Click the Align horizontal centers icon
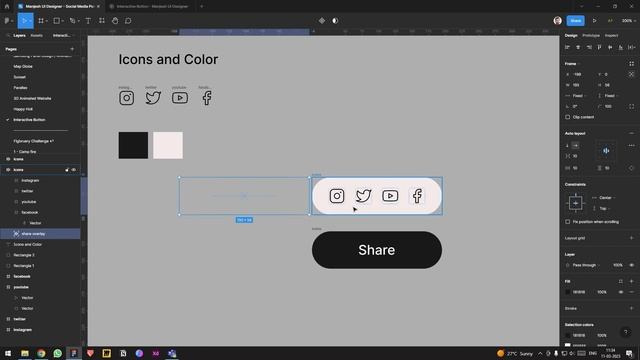 point(578,47)
